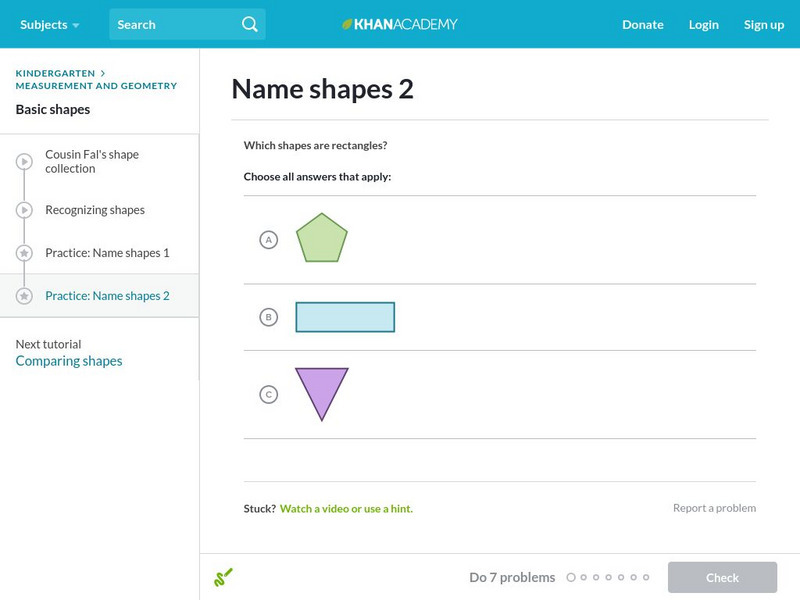Click the star icon beside Name shapes 2
This screenshot has height=600, width=800.
[x=24, y=296]
